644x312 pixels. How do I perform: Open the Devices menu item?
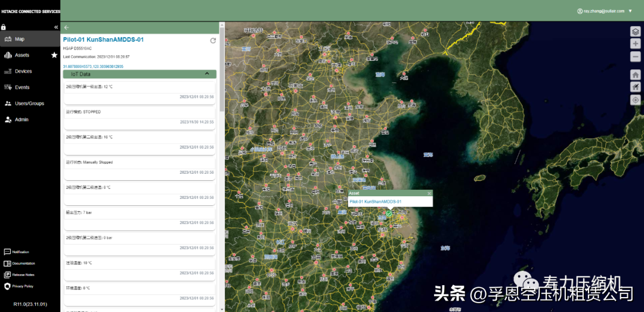coord(23,71)
